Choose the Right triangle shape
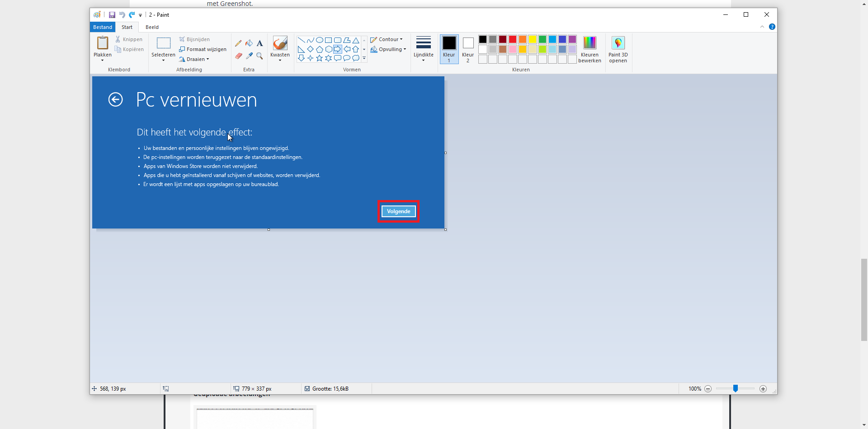Screen dimensions: 868x429 pos(302,49)
